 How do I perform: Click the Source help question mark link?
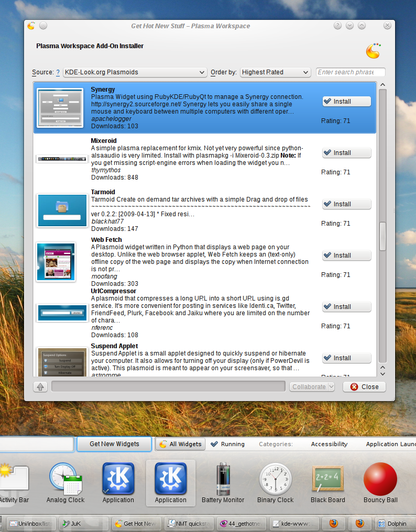[x=58, y=72]
